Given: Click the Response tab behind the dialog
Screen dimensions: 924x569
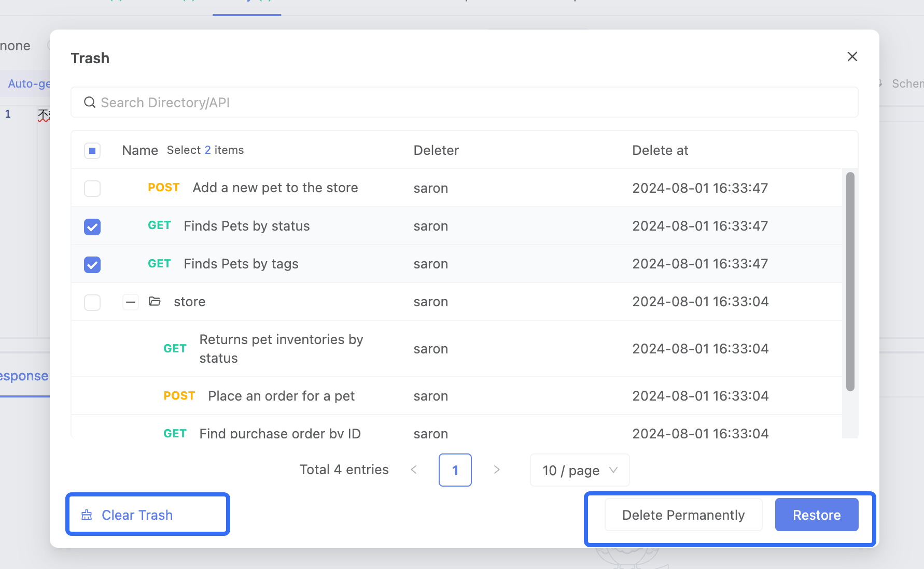Looking at the screenshot, I should 24,376.
